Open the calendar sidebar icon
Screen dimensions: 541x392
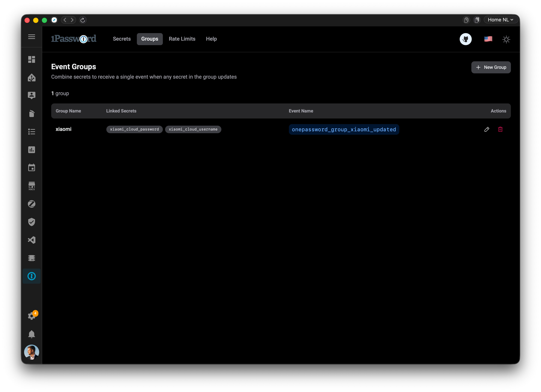(x=31, y=168)
